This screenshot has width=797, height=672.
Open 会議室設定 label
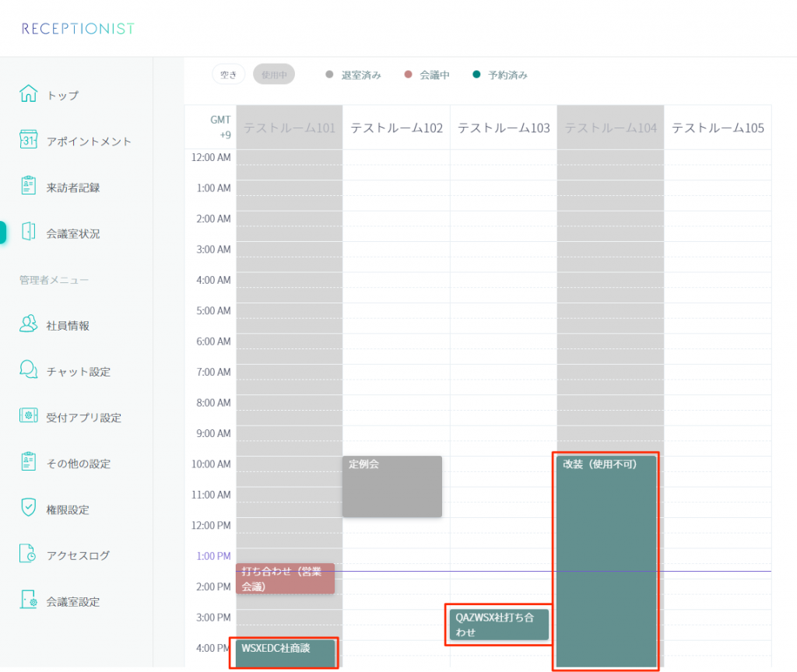coord(73,602)
